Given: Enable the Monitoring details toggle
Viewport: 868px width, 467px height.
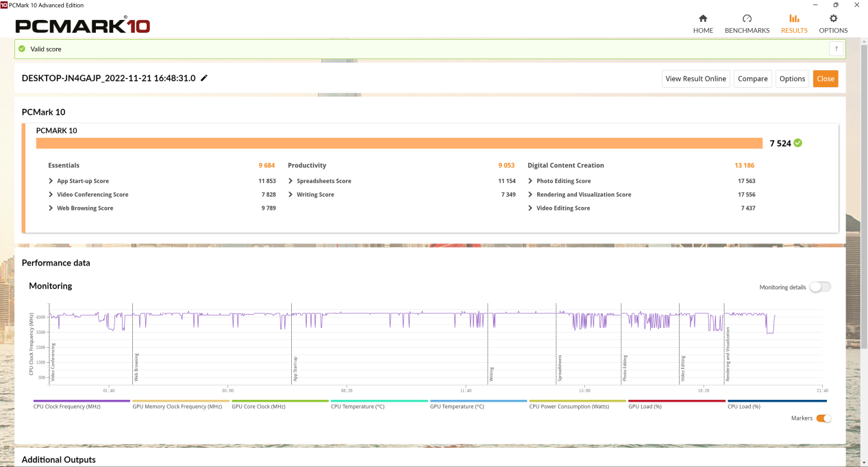Looking at the screenshot, I should point(819,287).
